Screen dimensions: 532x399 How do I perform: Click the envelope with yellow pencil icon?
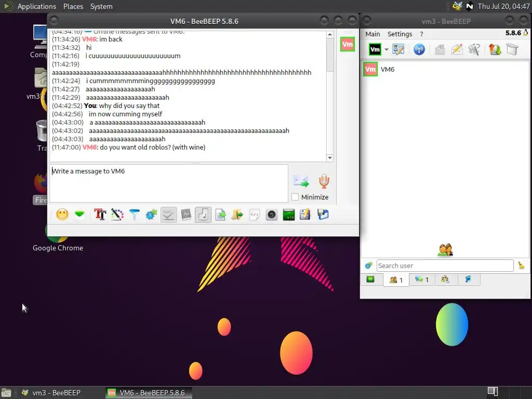pyautogui.click(x=457, y=49)
